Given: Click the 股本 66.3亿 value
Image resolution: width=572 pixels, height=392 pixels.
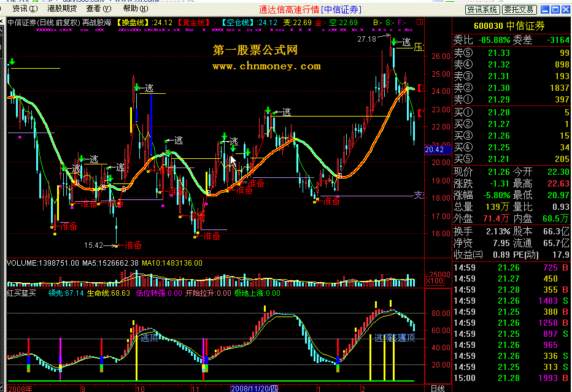Looking at the screenshot, I should tap(556, 231).
